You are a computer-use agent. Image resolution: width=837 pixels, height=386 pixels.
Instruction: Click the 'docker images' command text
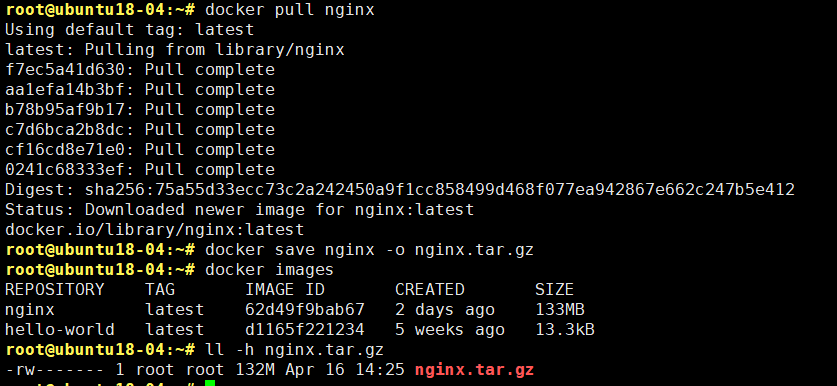pos(270,270)
